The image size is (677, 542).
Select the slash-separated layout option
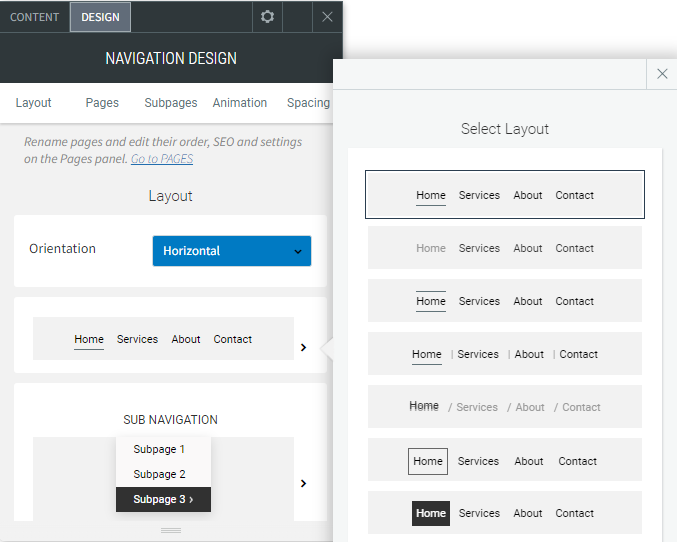click(x=505, y=407)
